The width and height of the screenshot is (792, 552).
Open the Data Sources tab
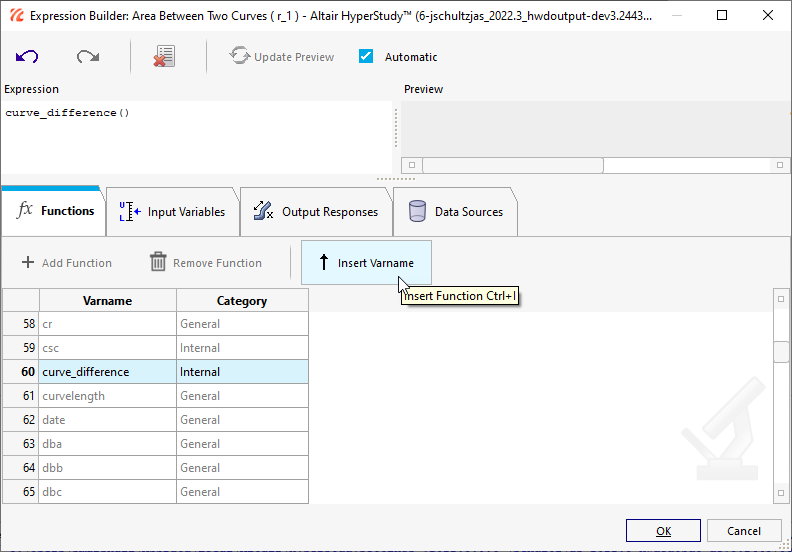pos(455,212)
